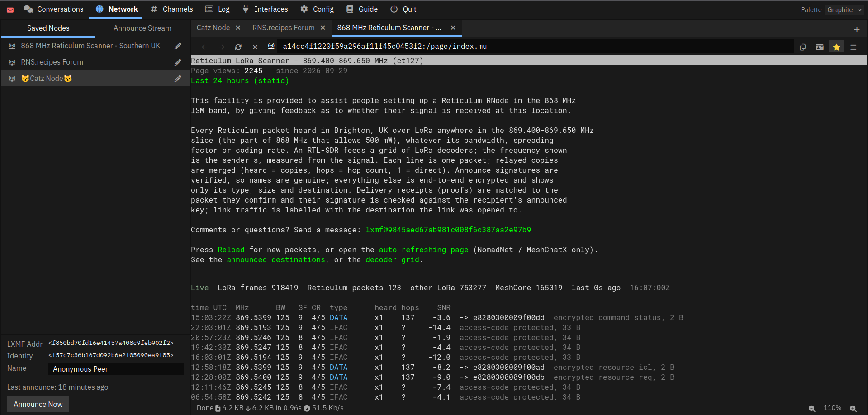Switch to the Network section
The height and width of the screenshot is (415, 868).
point(117,9)
